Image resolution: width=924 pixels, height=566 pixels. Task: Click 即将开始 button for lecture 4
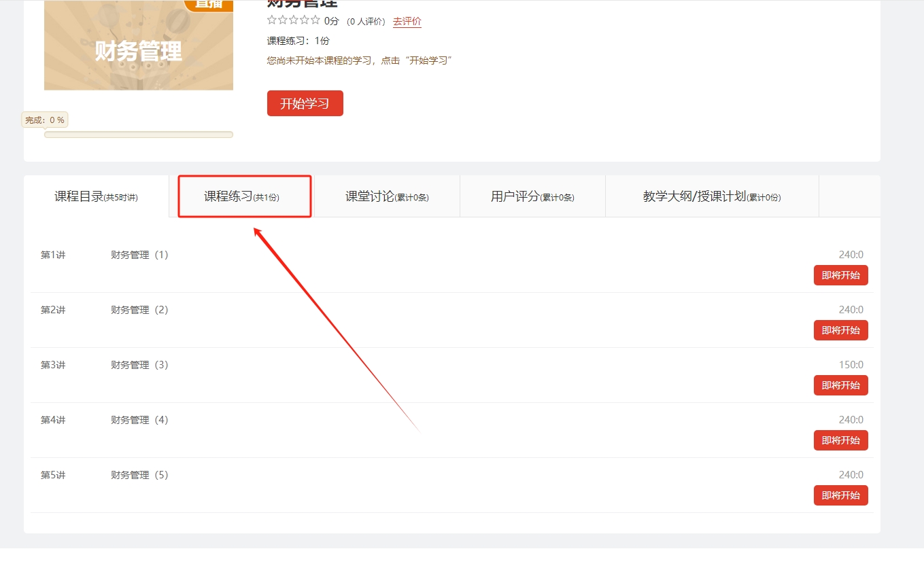tap(840, 440)
